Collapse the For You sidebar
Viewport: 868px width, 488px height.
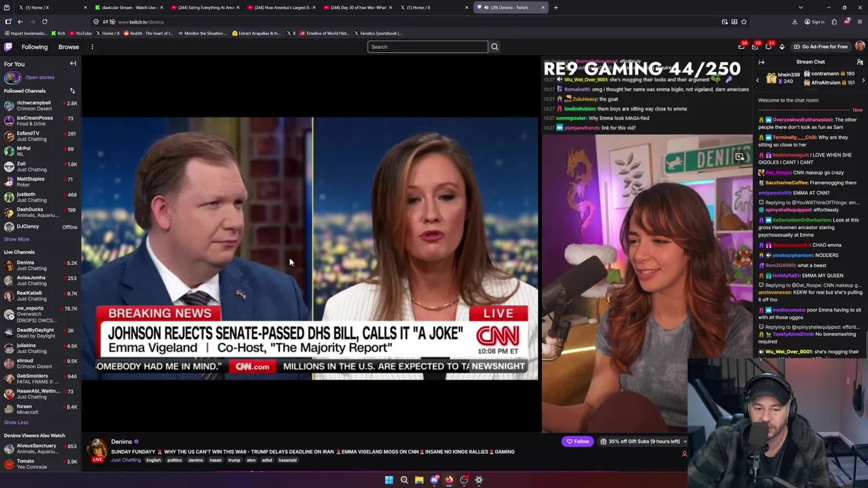tap(73, 64)
